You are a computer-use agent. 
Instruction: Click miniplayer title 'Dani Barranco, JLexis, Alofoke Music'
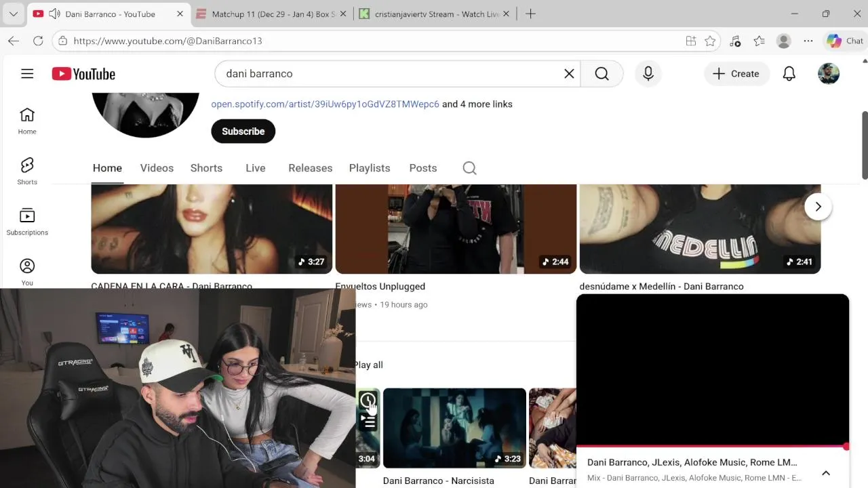tap(692, 462)
